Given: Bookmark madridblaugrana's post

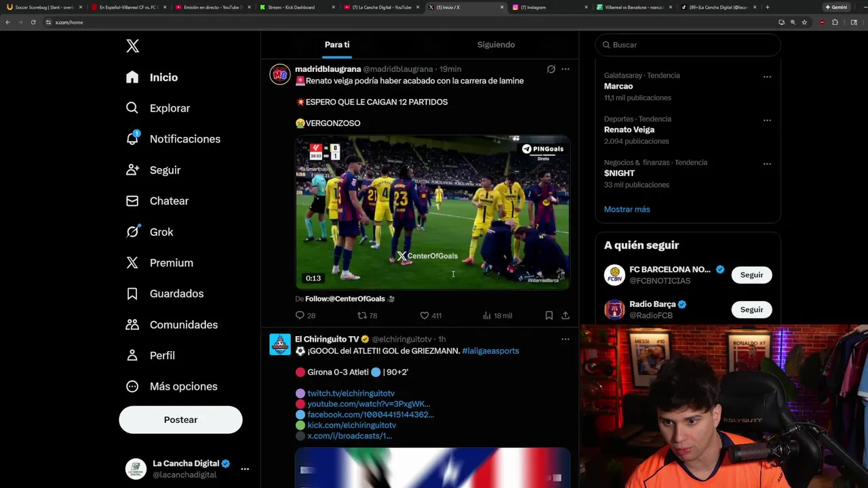Looking at the screenshot, I should click(x=549, y=315).
